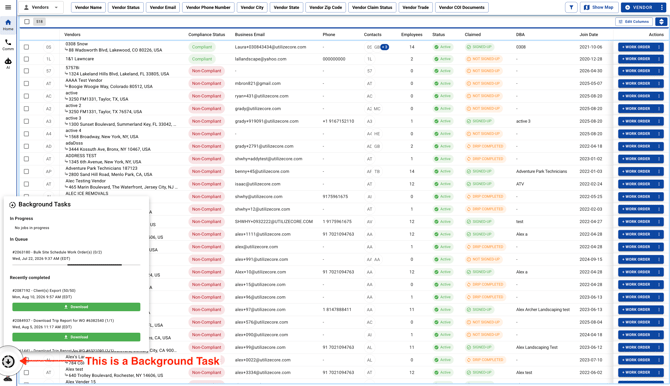The width and height of the screenshot is (670, 386).
Task: Open three-dot actions for AAAA Test Vendor row
Action: (x=659, y=83)
